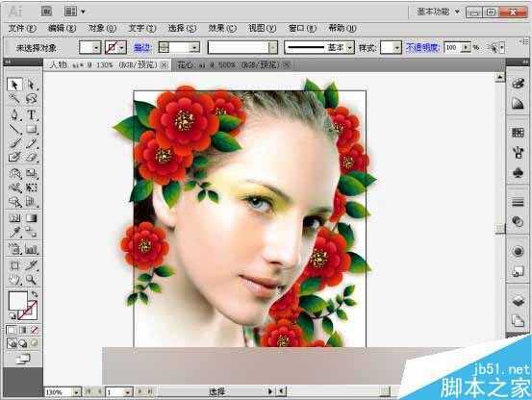Screen dimensions: 532x400
Task: Open the 描边 stroke panel link
Action: tap(142, 48)
